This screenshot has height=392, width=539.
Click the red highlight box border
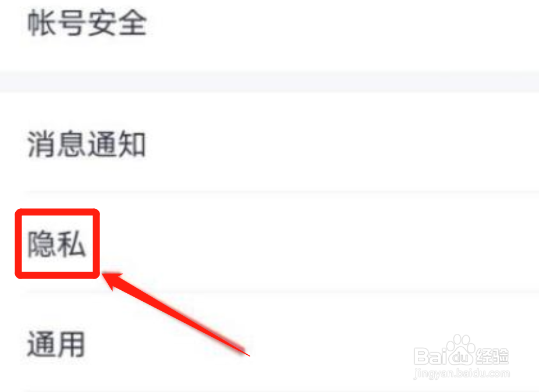(x=58, y=212)
